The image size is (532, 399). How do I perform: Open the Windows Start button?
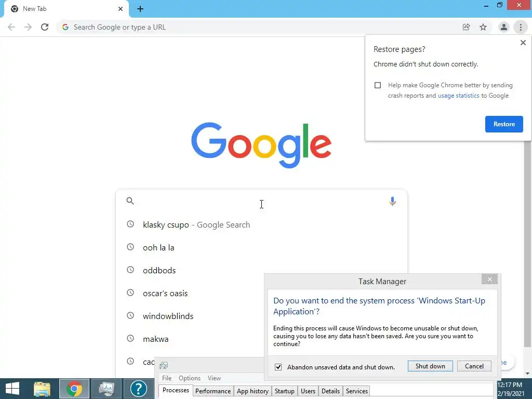12,389
